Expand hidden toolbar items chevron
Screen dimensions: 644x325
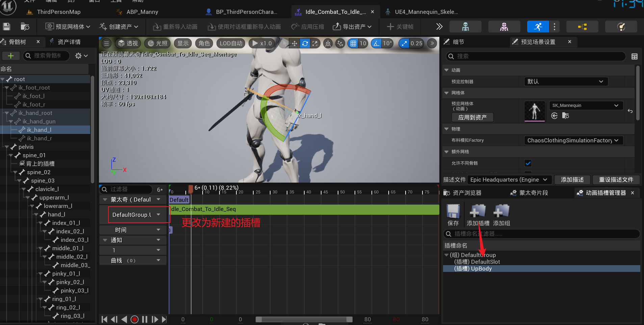pos(439,27)
